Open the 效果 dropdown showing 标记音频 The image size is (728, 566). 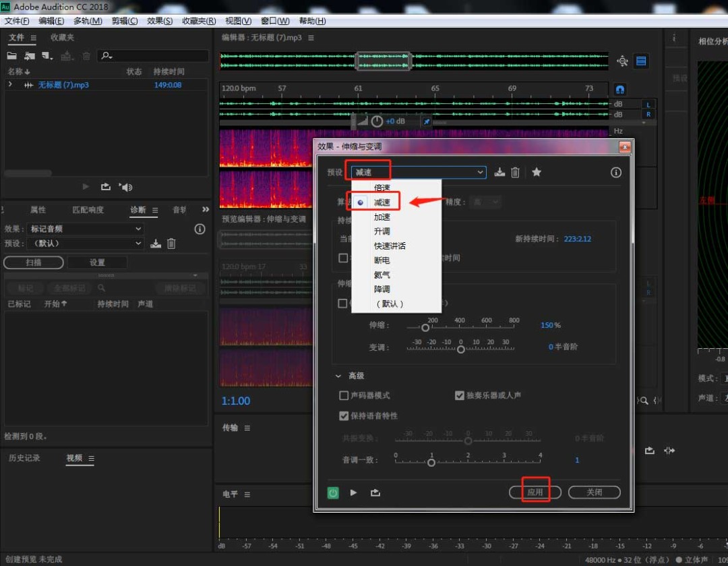point(84,228)
